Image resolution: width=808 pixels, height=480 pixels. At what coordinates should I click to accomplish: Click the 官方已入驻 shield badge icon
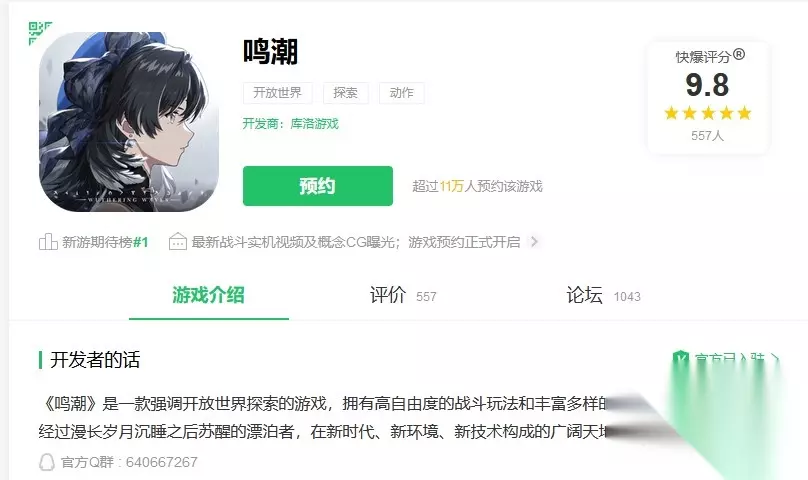coord(681,358)
